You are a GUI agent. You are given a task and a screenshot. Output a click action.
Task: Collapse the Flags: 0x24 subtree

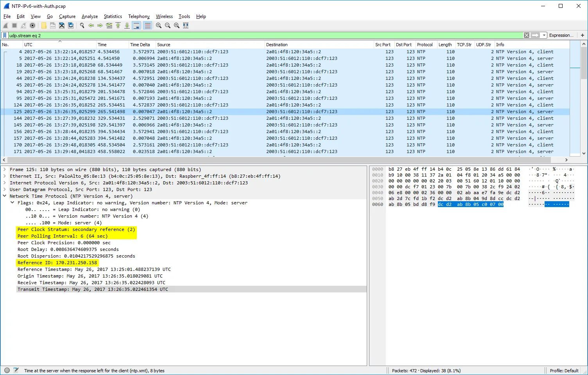pyautogui.click(x=13, y=203)
